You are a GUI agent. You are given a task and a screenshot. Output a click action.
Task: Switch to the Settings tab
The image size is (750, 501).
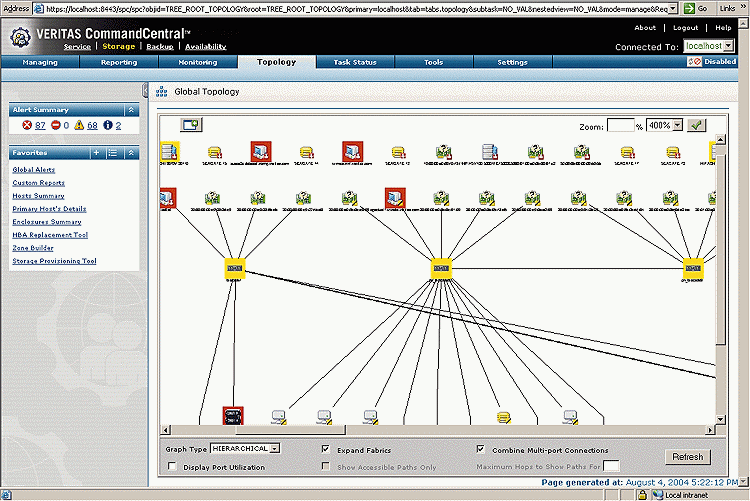512,62
